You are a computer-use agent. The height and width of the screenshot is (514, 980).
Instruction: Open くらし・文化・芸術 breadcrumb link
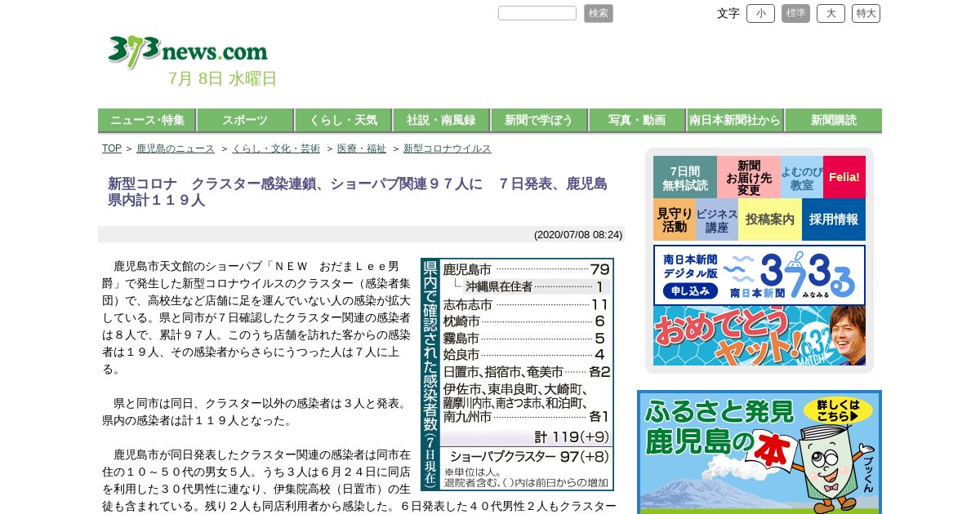tap(276, 148)
